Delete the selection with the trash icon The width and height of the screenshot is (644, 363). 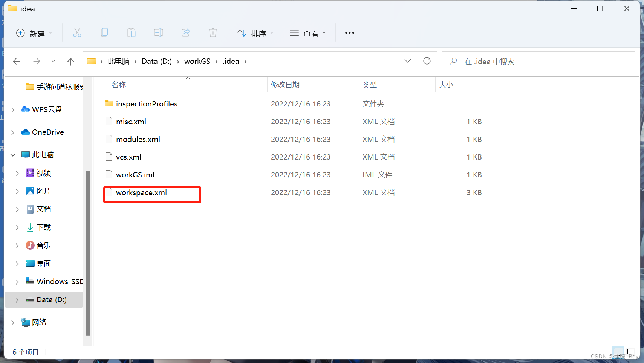coord(213,32)
